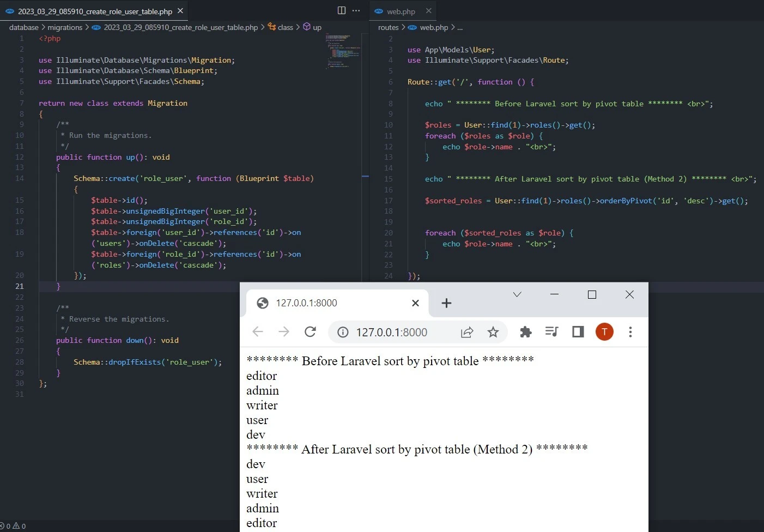The width and height of the screenshot is (764, 532).
Task: Bookmark this page with the star icon
Action: click(x=493, y=332)
